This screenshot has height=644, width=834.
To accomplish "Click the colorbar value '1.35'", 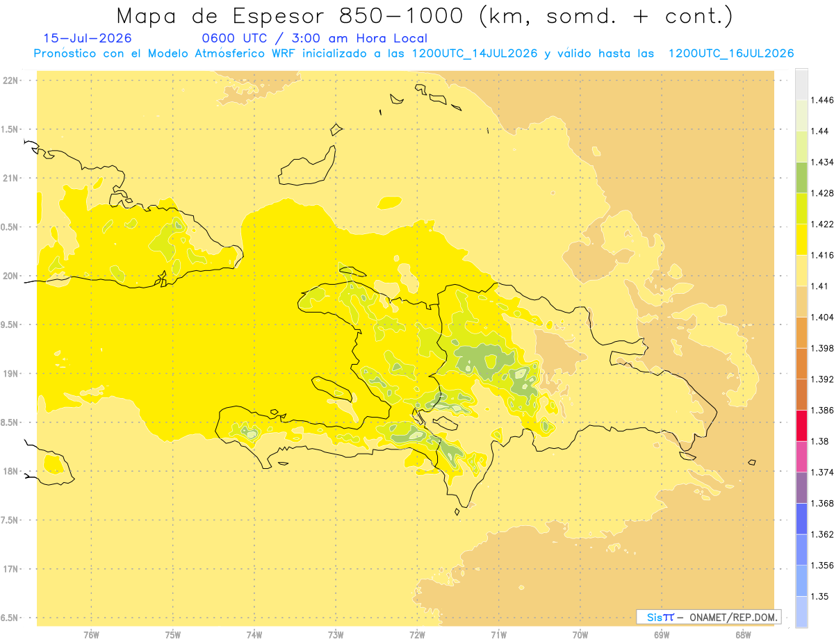I will click(819, 596).
